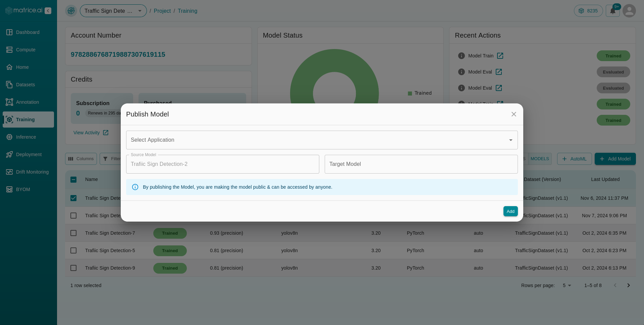This screenshot has height=325, width=644.
Task: Click the filter funnel icon
Action: (105, 159)
